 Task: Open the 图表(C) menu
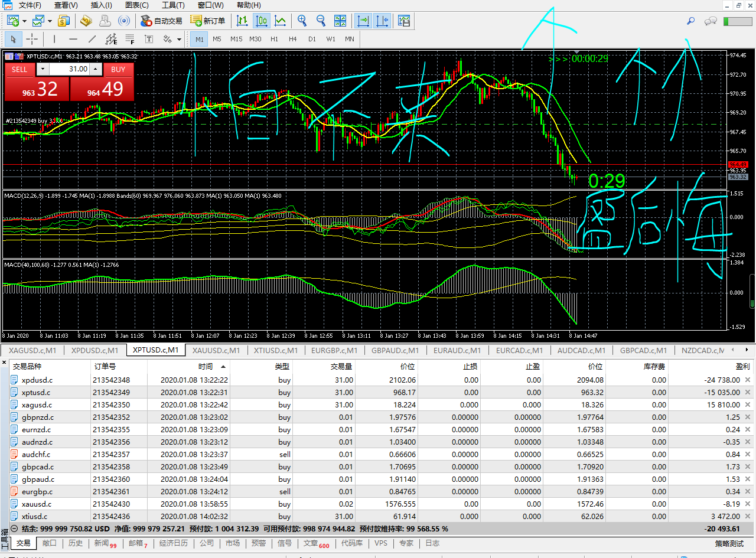click(137, 5)
